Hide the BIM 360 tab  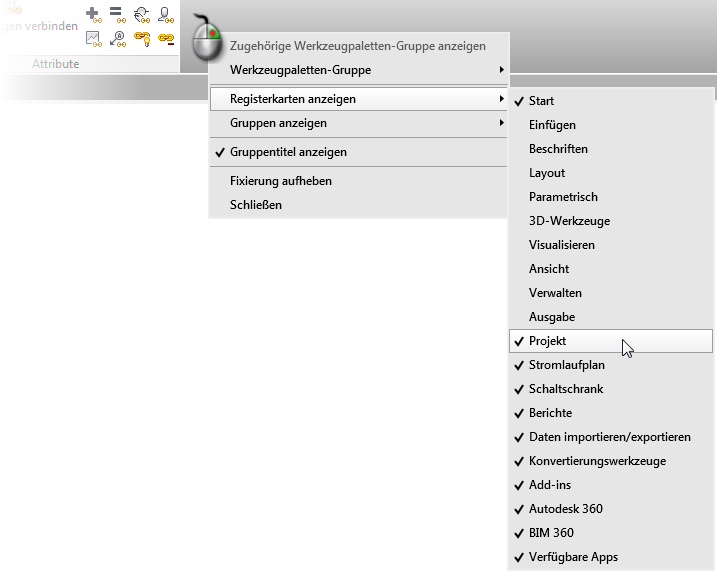point(611,533)
